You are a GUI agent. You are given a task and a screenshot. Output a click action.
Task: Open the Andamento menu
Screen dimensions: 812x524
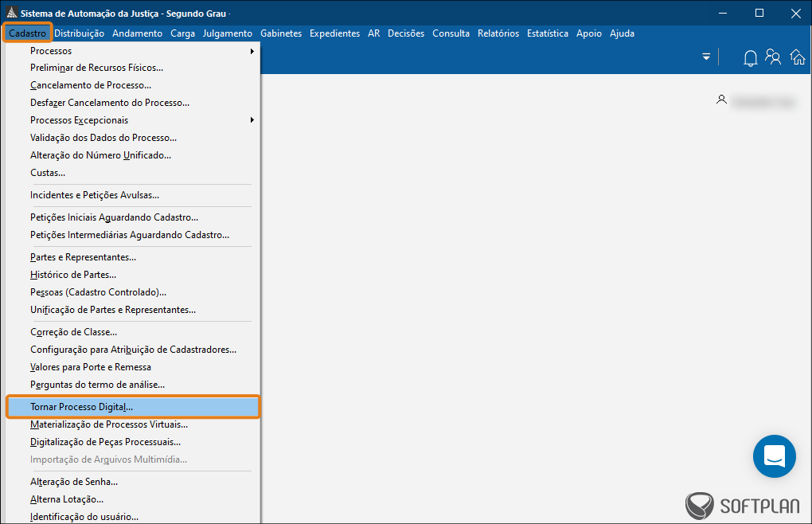click(x=137, y=33)
